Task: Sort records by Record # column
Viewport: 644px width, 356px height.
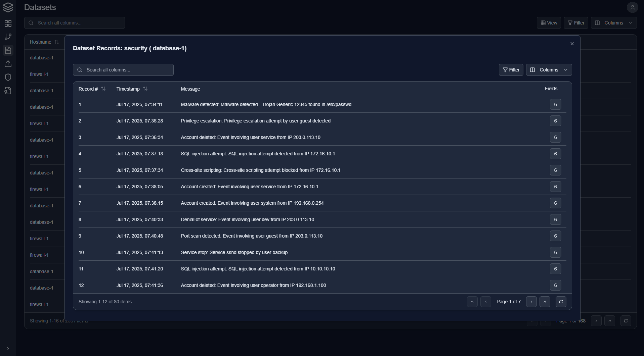Action: (103, 89)
